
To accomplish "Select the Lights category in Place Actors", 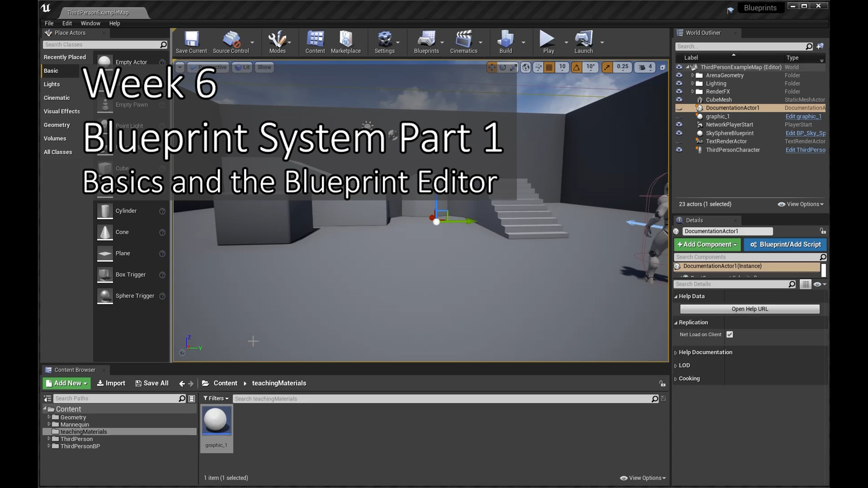I will 52,84.
